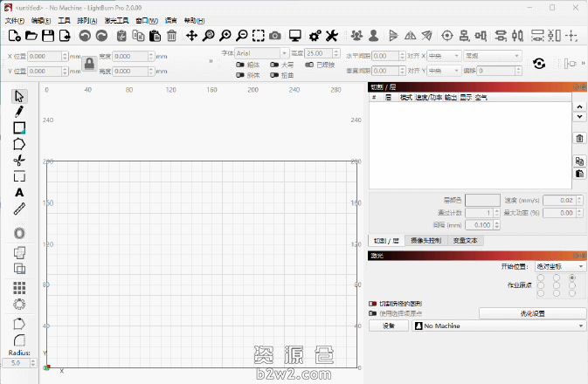This screenshot has width=588, height=384.
Task: Click the 优化设置 button
Action: coord(532,312)
